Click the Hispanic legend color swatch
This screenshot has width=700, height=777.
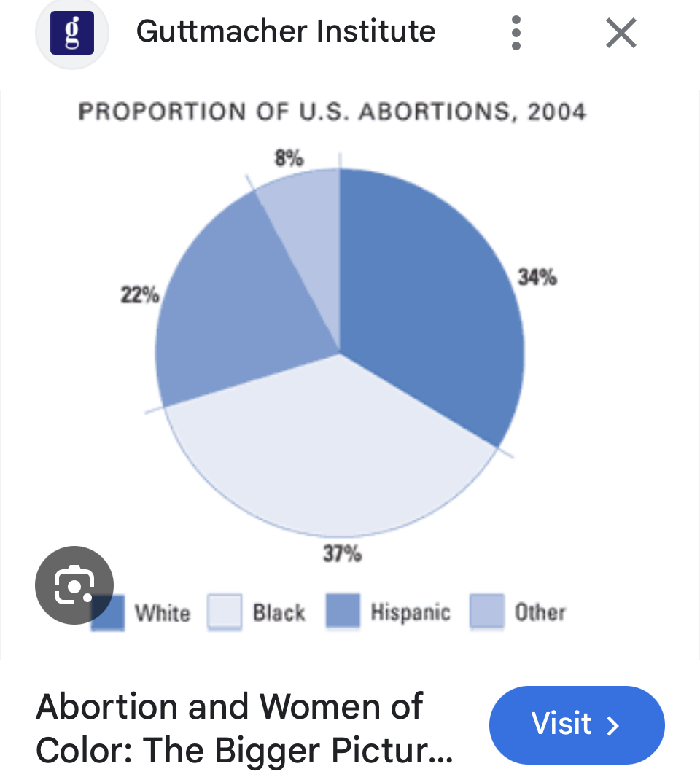point(343,611)
